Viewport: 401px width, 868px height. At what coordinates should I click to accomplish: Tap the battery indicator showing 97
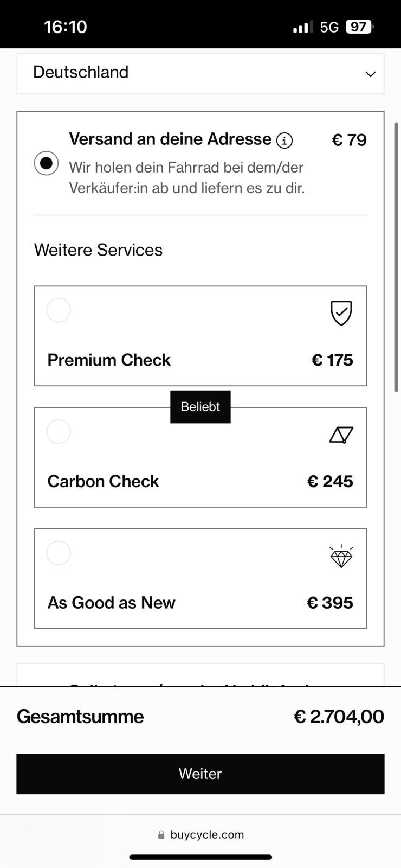(x=359, y=27)
